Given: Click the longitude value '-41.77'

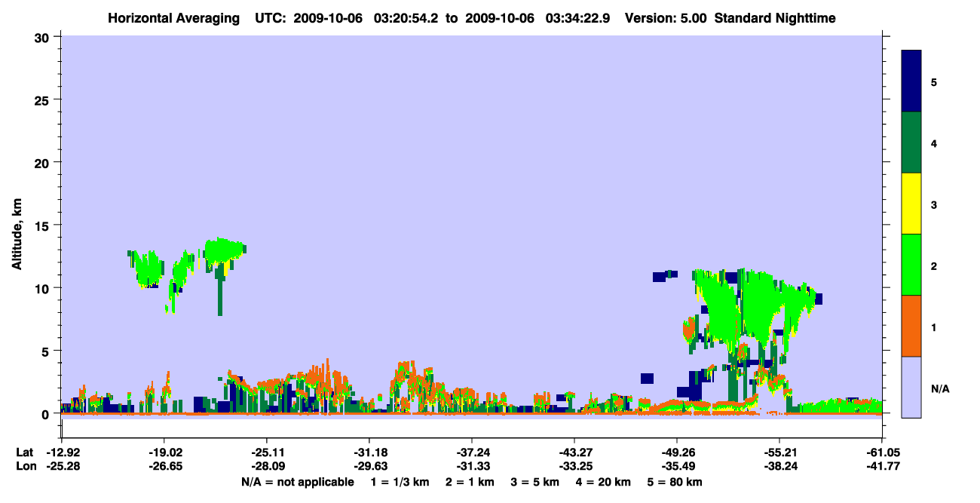Looking at the screenshot, I should (881, 466).
